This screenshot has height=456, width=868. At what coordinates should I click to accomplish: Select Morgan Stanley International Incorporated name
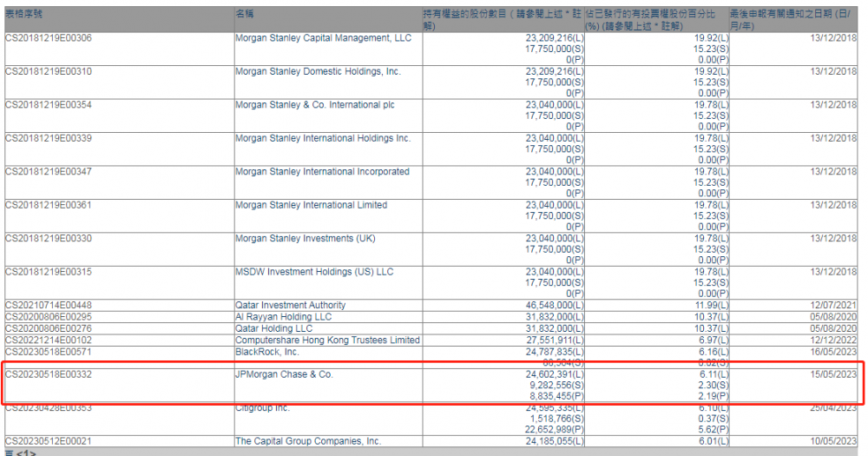pyautogui.click(x=322, y=172)
